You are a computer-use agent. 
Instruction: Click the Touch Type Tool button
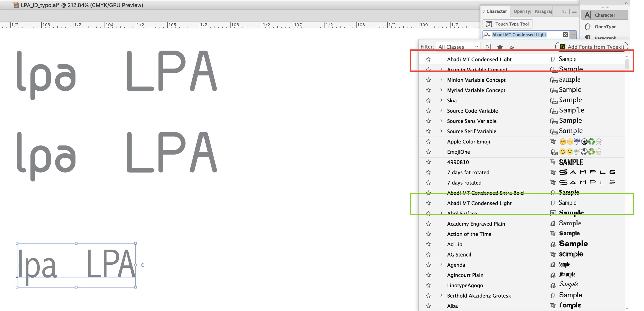pyautogui.click(x=507, y=24)
